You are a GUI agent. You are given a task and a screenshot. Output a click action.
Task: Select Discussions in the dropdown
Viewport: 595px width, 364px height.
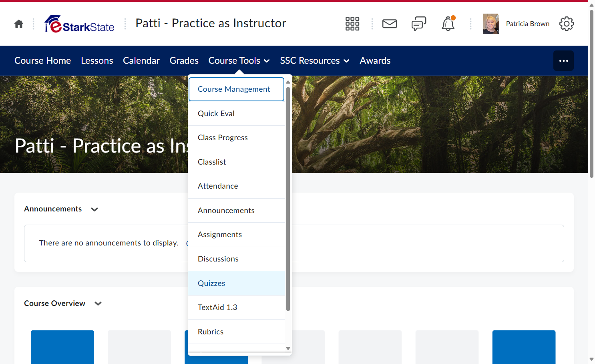coord(236,259)
